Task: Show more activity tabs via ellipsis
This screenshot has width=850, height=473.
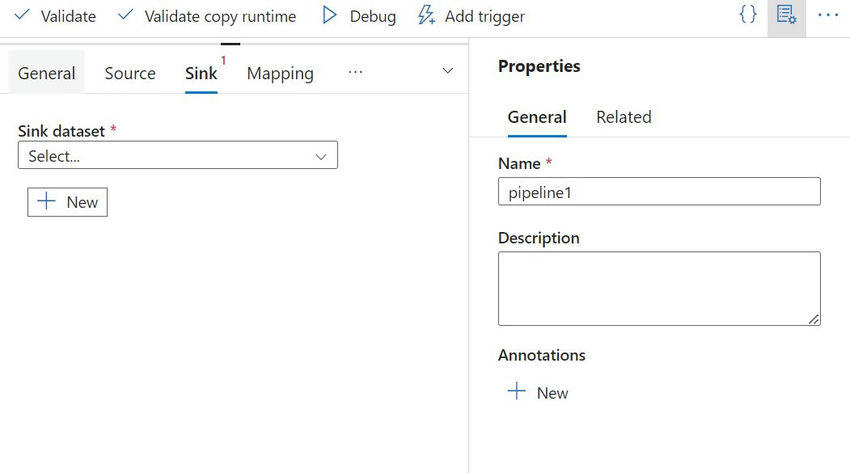Action: pyautogui.click(x=355, y=72)
